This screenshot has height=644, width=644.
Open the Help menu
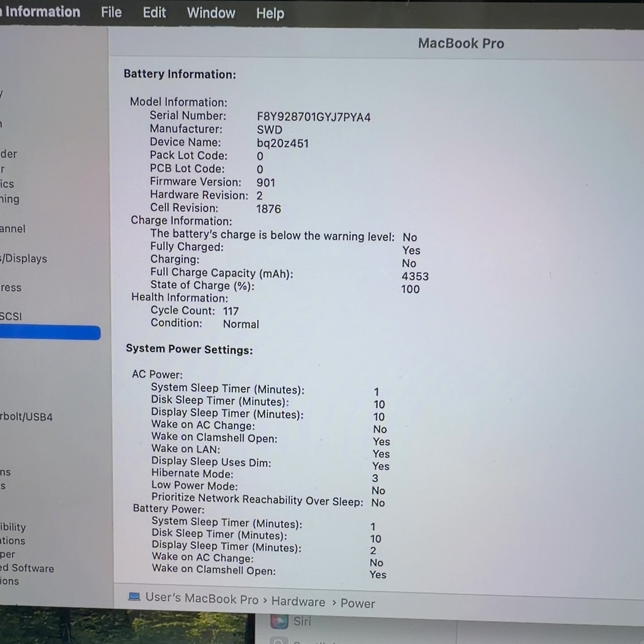click(270, 13)
